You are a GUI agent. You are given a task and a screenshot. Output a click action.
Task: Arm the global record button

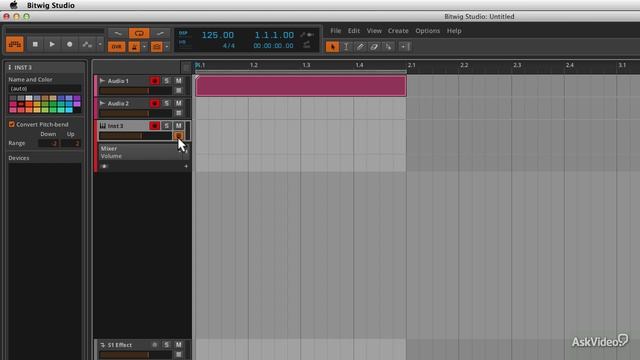(x=69, y=44)
